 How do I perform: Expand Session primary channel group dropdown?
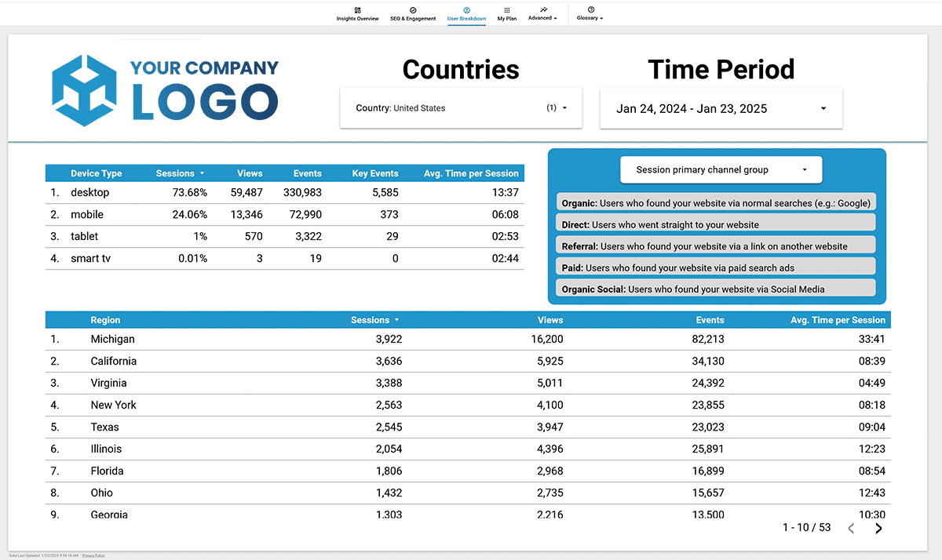(x=721, y=169)
